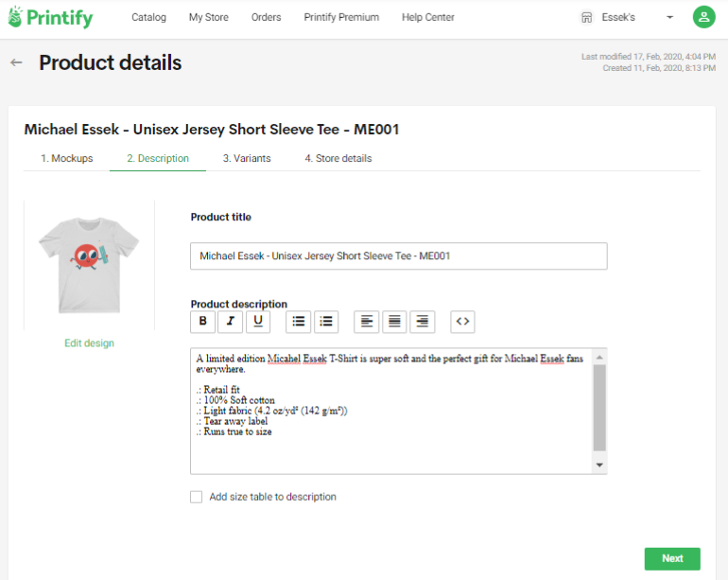Click the misspelled word 'Micahel' in description
This screenshot has width=728, height=580.
[x=285, y=359]
